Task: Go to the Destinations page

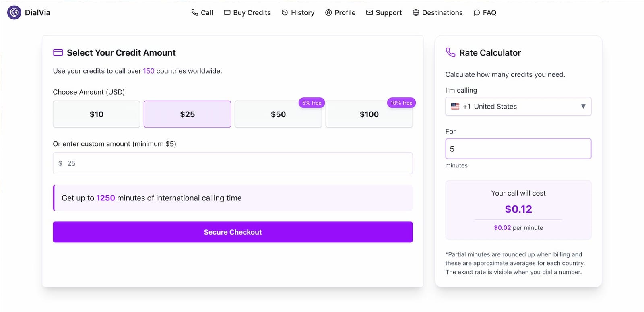Action: 442,12
